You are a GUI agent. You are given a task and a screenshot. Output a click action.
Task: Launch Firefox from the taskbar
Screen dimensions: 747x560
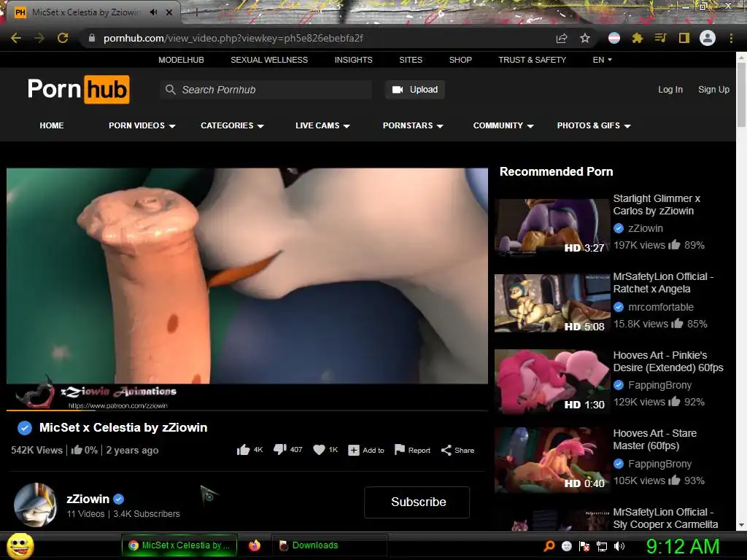(x=255, y=545)
